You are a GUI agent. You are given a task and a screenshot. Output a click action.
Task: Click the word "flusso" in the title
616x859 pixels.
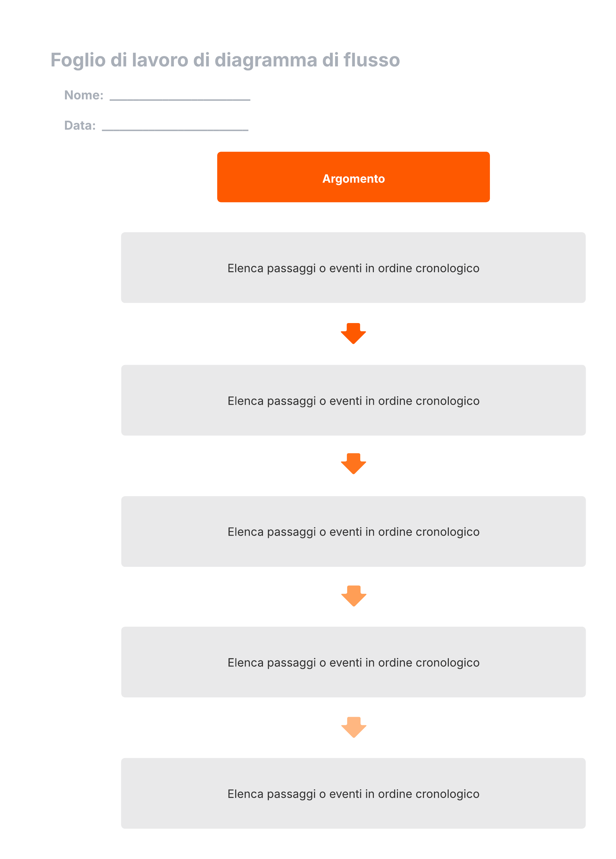(x=371, y=60)
